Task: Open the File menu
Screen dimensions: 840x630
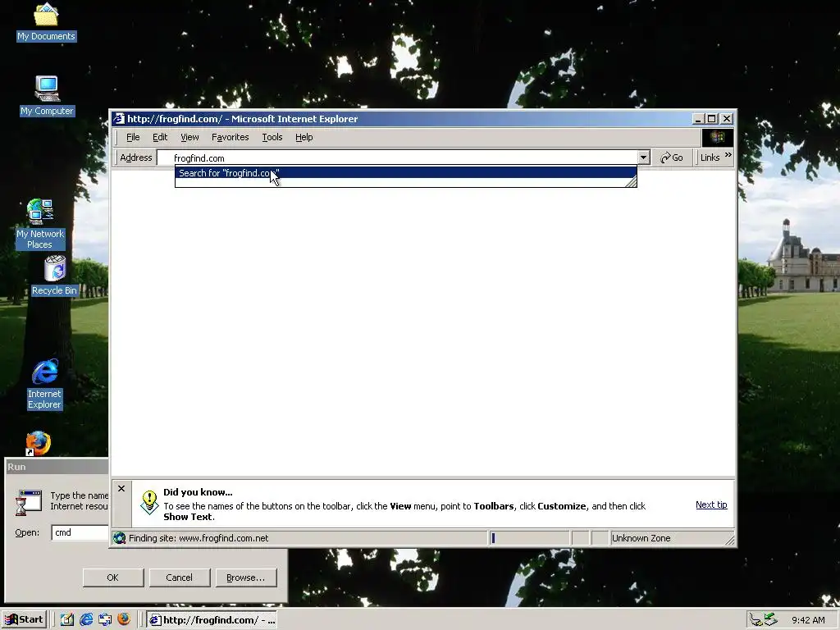Action: tap(133, 137)
